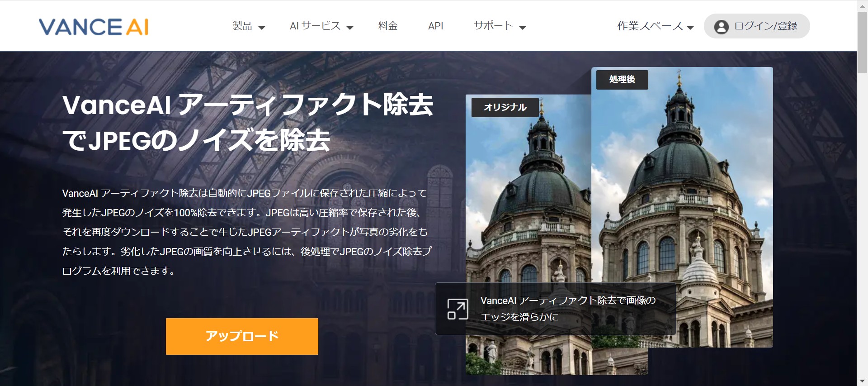Expand the サポート dropdown arrow
Screen dimensions: 868x386
pos(523,28)
